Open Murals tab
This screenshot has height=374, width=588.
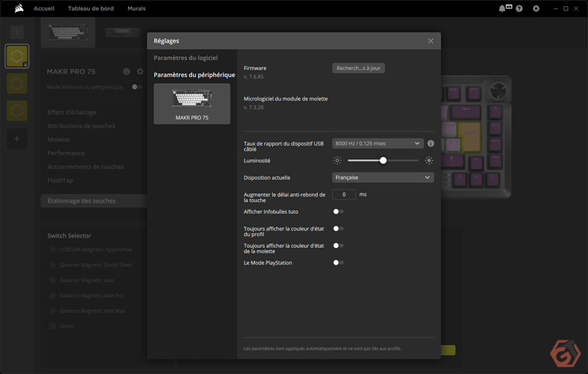[x=136, y=8]
